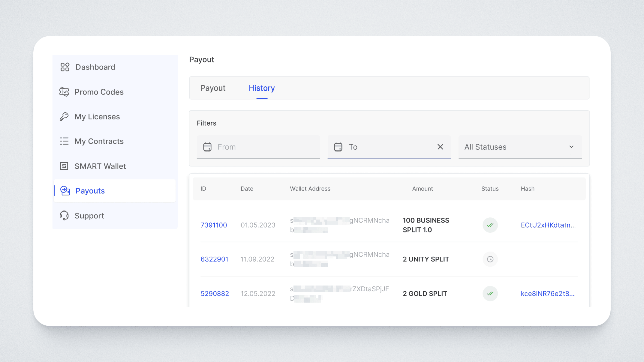Viewport: 644px width, 362px height.
Task: Open payout ID 5290882
Action: [215, 294]
